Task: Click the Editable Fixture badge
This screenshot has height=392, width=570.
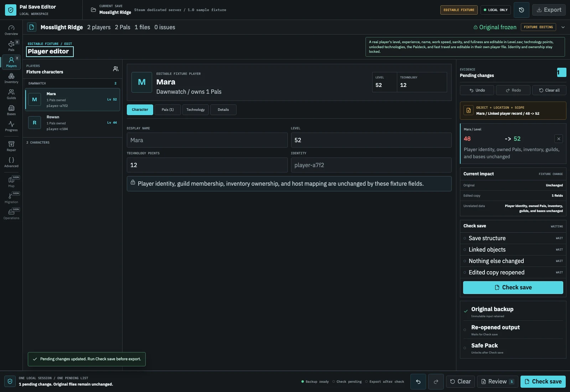Action: 459,10
